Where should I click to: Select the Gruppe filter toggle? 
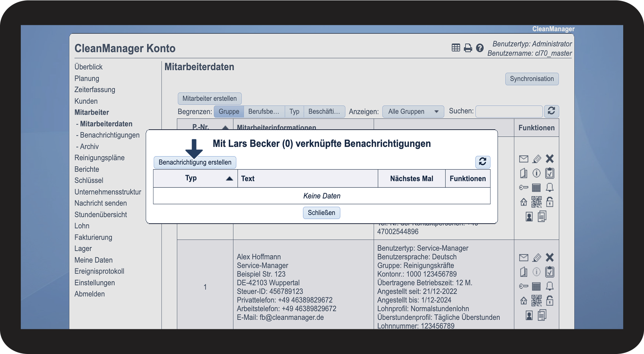[x=229, y=112]
